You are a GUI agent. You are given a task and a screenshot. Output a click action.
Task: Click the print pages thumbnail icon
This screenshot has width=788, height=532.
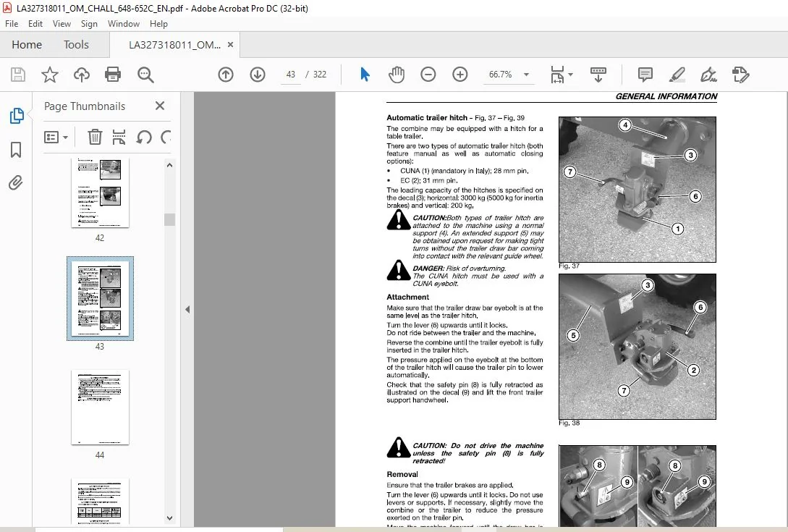[x=119, y=137]
